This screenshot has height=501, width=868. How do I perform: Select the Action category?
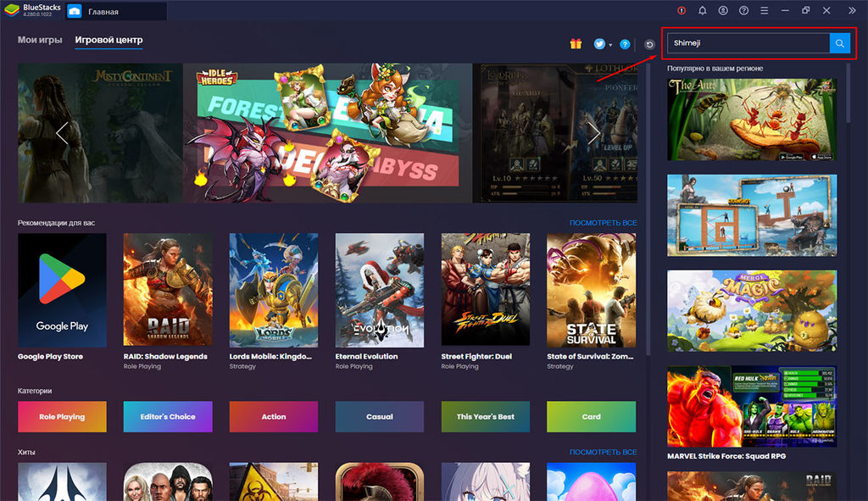(274, 416)
